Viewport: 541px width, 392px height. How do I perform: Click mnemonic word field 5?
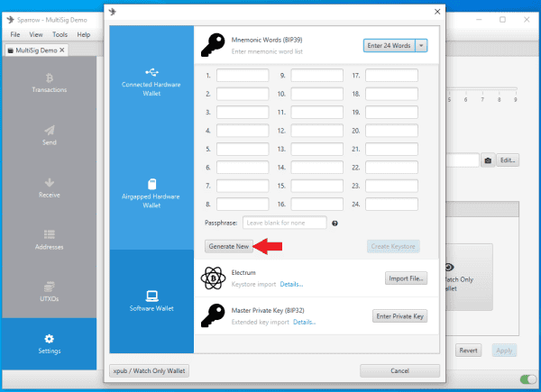243,149
